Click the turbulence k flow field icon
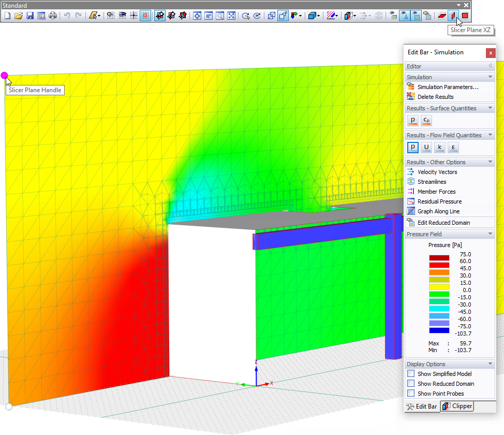 click(x=439, y=147)
